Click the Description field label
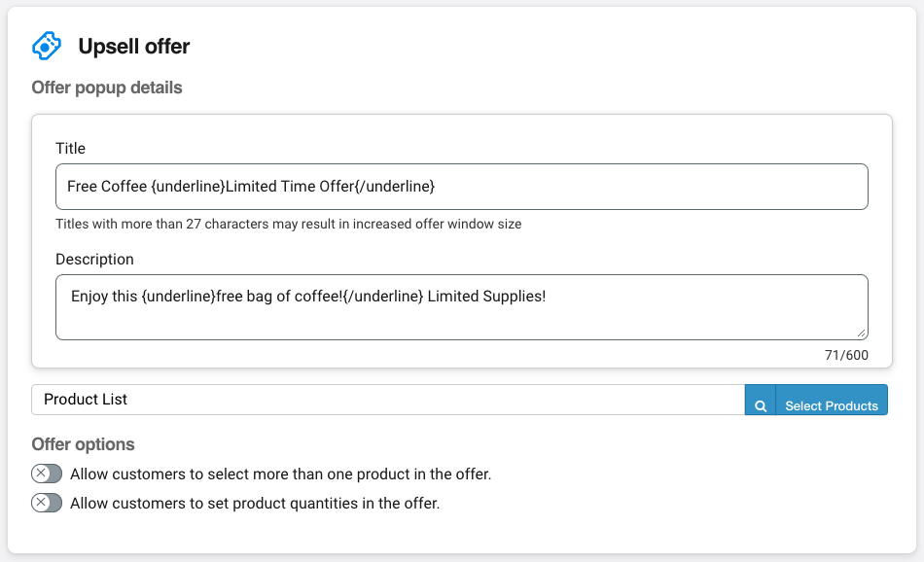 94,260
